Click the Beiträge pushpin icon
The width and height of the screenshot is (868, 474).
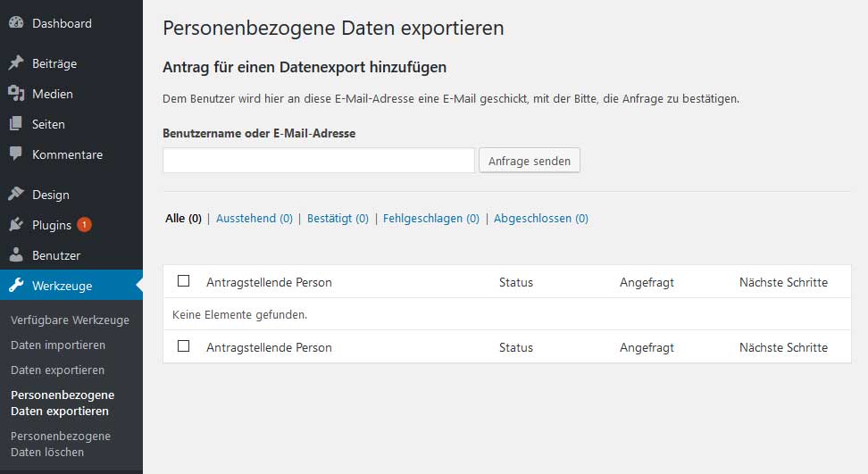tap(16, 64)
